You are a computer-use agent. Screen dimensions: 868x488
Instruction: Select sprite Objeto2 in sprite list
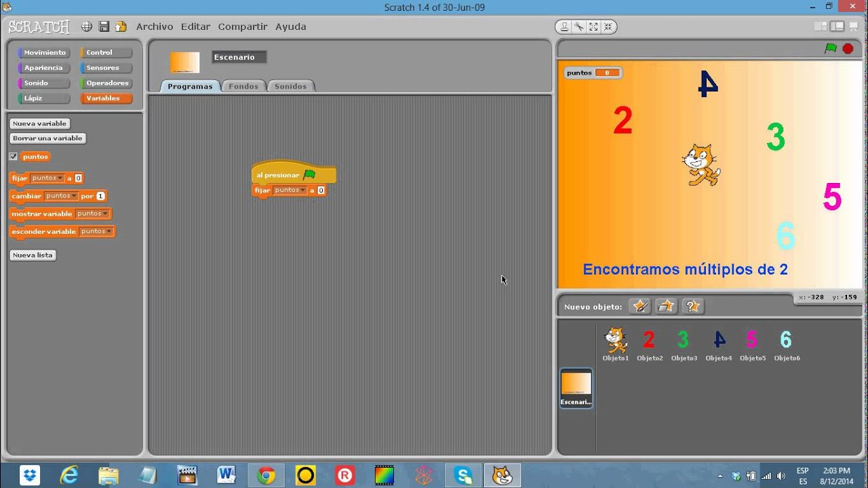[x=650, y=344]
